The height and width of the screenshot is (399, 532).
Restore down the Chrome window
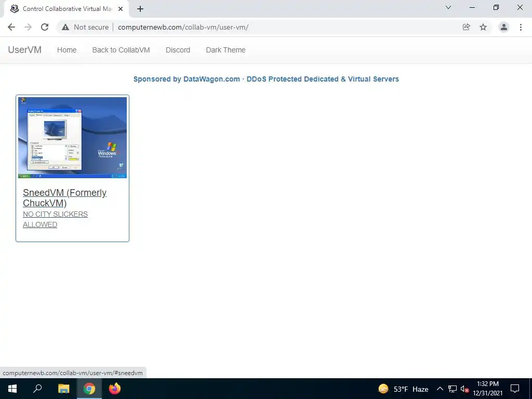pos(496,7)
